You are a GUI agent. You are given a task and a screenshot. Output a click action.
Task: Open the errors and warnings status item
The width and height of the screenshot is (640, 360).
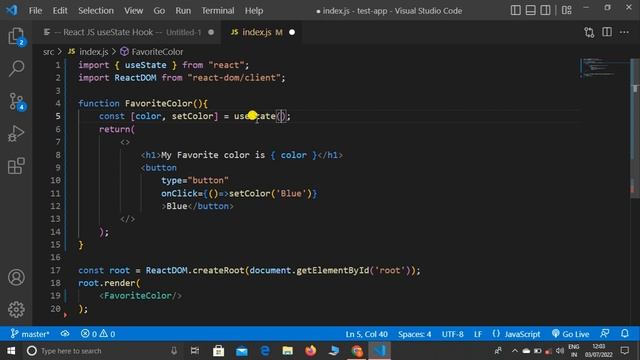[x=98, y=334]
